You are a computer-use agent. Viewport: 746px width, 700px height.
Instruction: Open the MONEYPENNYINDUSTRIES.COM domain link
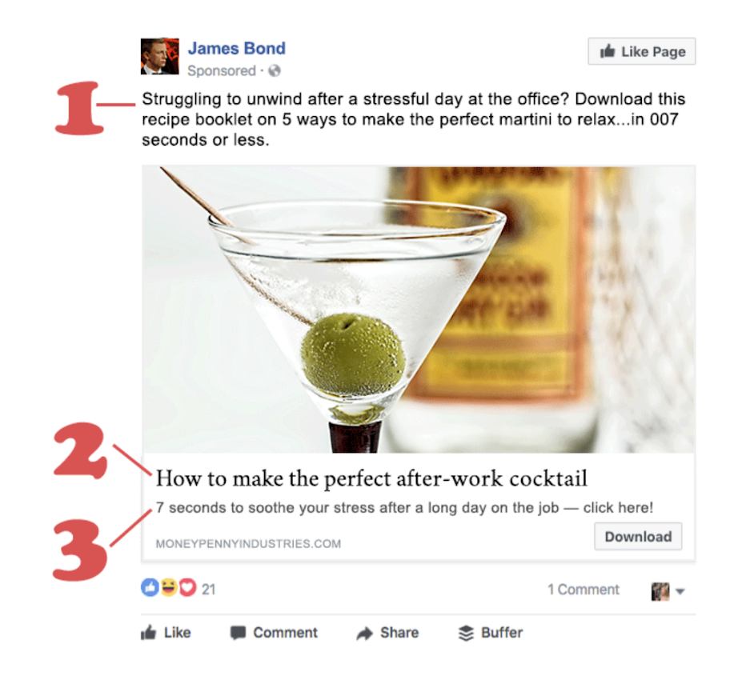tap(248, 543)
